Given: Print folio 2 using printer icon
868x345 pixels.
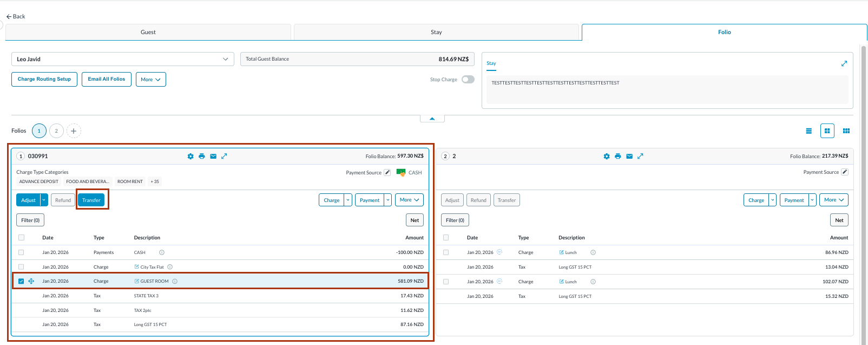Looking at the screenshot, I should [618, 157].
